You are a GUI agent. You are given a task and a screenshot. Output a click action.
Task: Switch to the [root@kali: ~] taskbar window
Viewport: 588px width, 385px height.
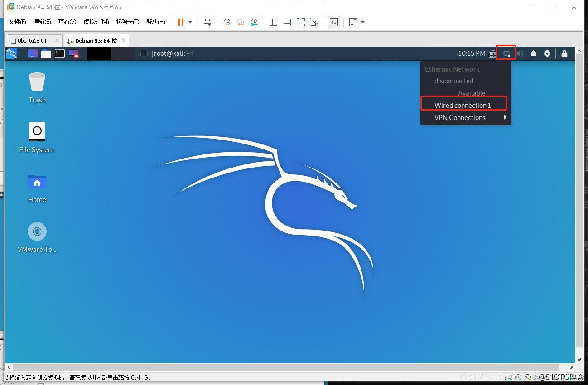pyautogui.click(x=167, y=53)
